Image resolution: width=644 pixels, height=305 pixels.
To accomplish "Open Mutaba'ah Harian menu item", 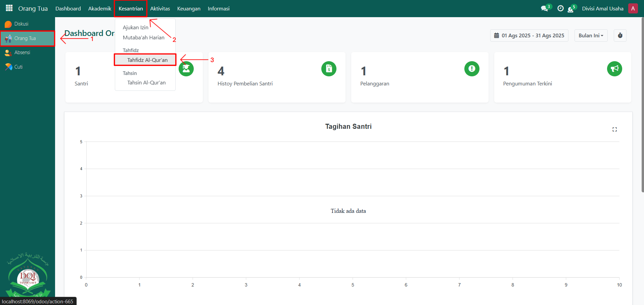I will (143, 38).
